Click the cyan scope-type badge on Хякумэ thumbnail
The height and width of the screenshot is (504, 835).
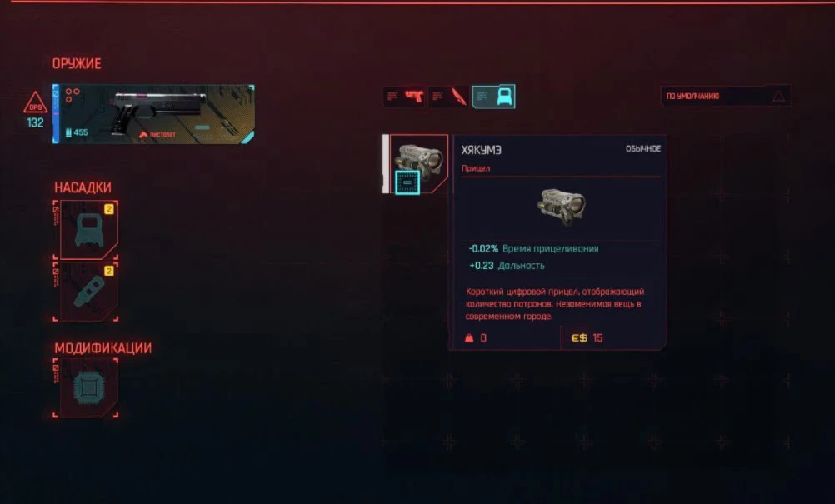tap(407, 182)
